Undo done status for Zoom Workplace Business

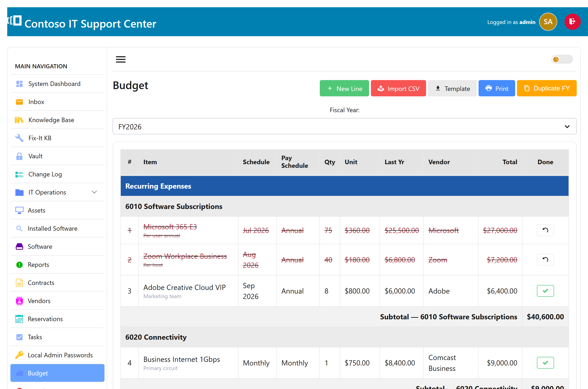tap(545, 260)
